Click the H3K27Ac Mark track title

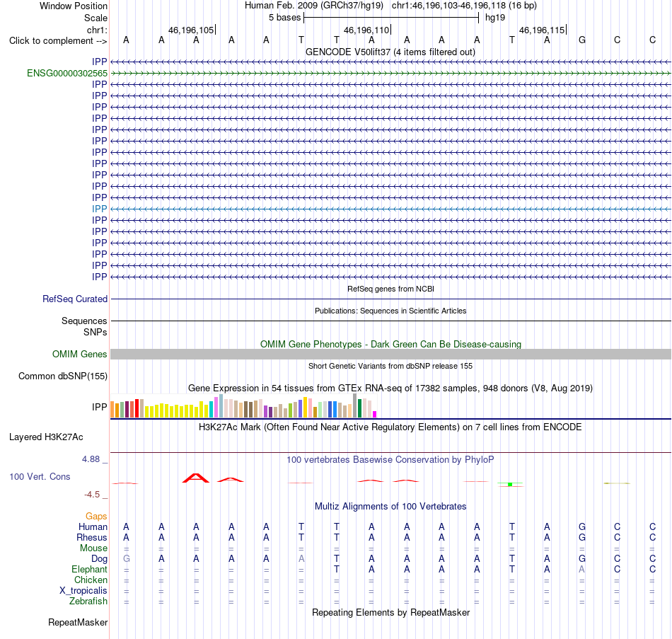(x=390, y=427)
